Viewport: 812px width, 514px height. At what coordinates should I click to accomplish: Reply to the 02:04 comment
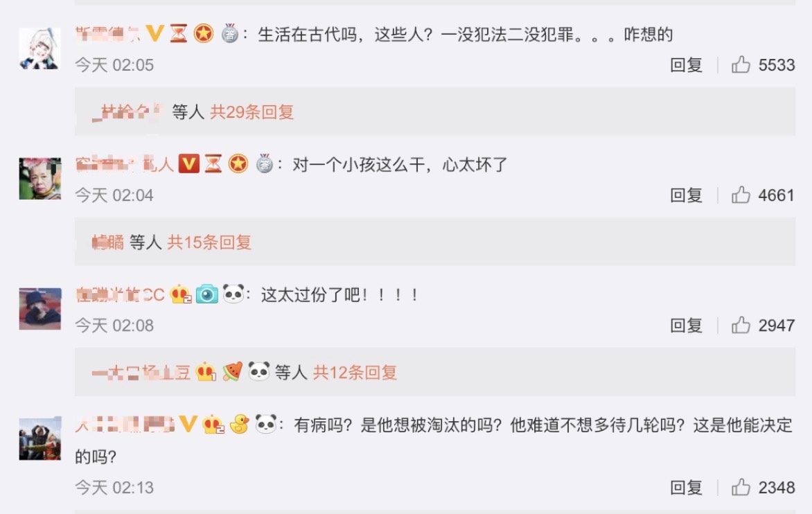point(686,195)
